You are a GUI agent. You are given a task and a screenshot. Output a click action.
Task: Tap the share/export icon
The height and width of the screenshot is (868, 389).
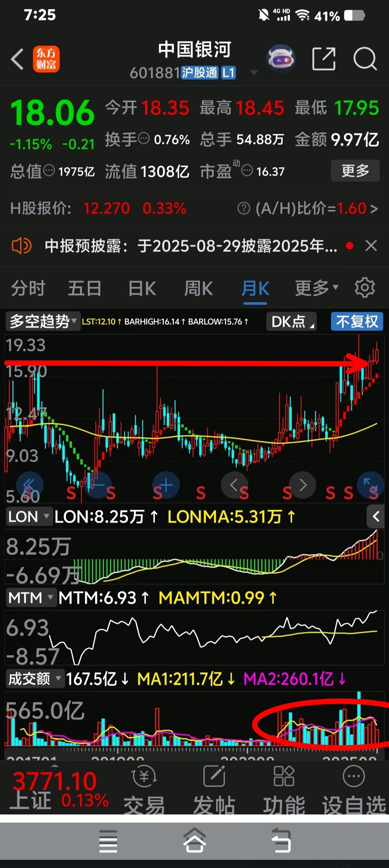(x=324, y=58)
